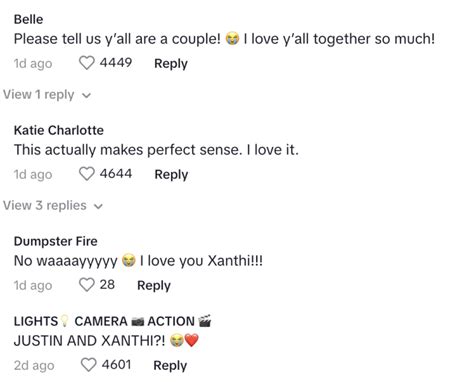Like Belle's comment with the heart icon
Viewport: 474px width, 382px height.
click(87, 63)
